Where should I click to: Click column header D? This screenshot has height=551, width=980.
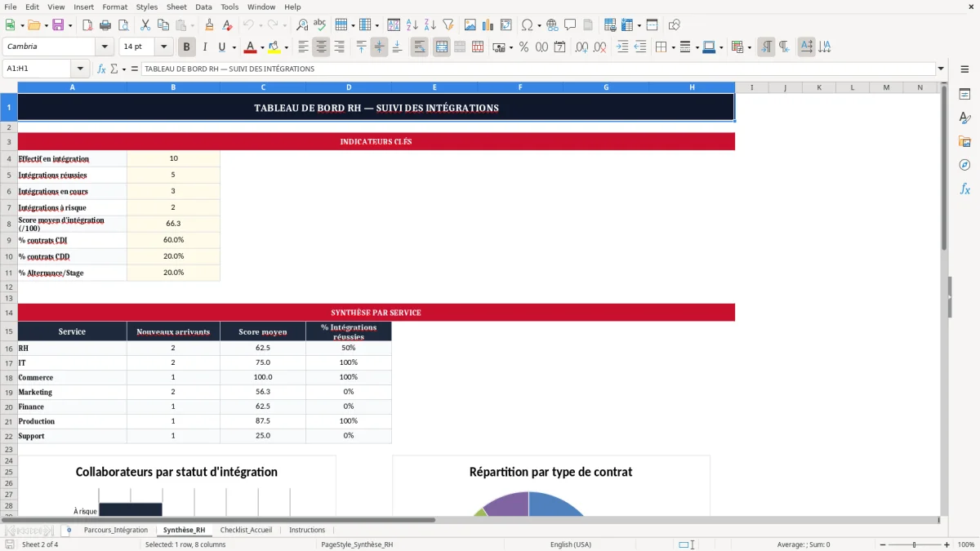click(x=349, y=87)
